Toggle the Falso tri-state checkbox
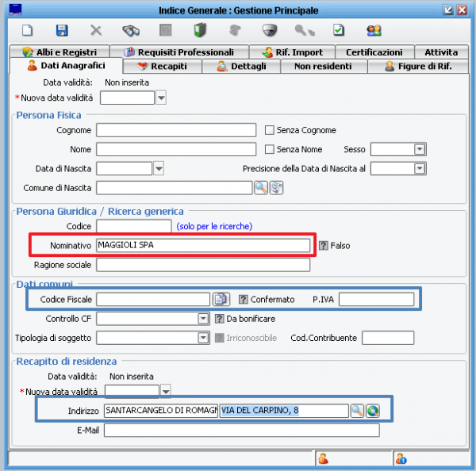Image resolution: width=476 pixels, height=471 pixels. tap(324, 245)
